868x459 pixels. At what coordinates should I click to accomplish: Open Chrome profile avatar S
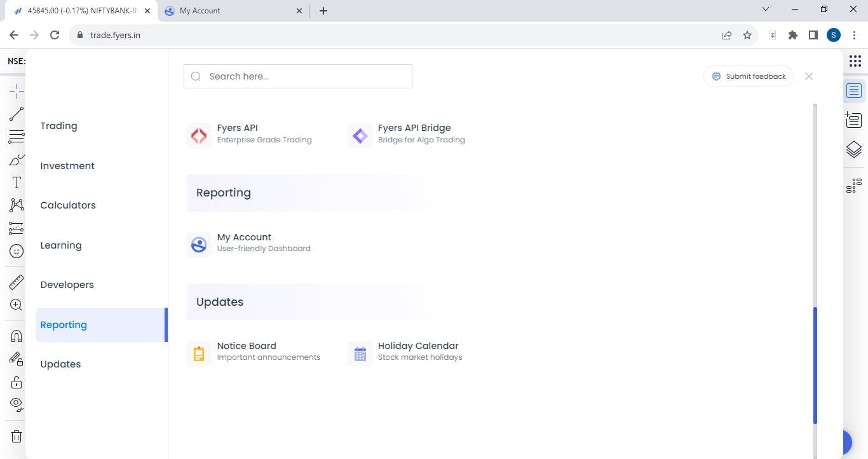(834, 36)
